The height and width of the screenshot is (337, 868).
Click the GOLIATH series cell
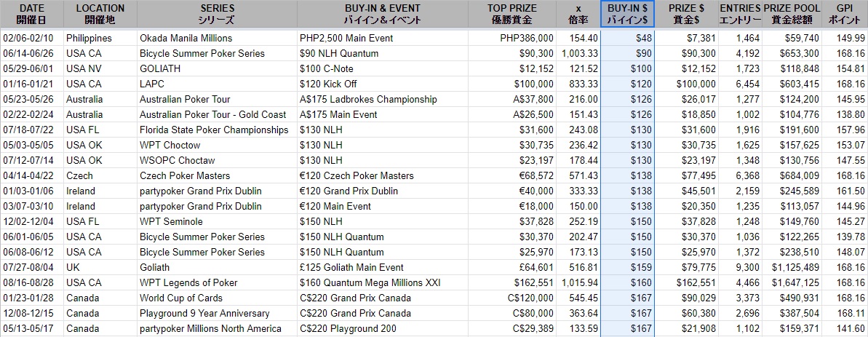coord(217,69)
